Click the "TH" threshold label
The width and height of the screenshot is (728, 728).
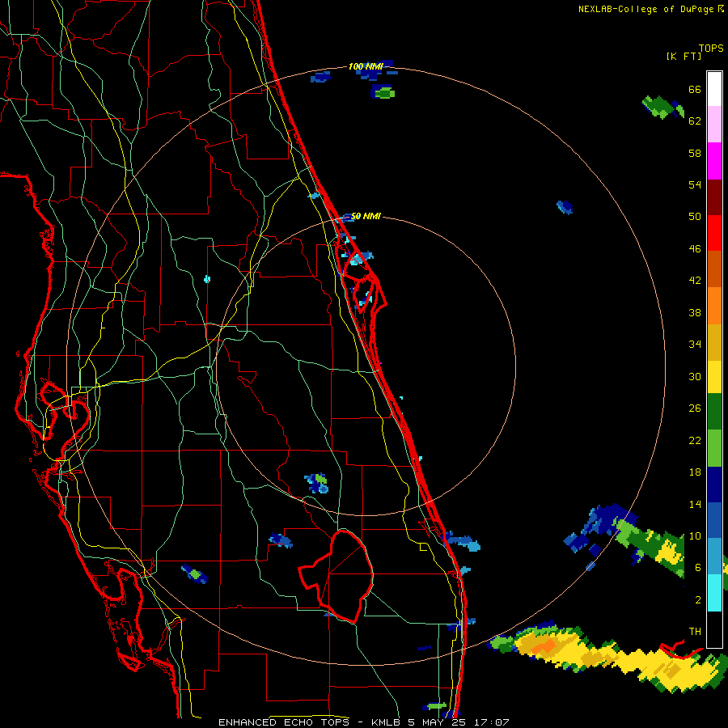[x=695, y=632]
